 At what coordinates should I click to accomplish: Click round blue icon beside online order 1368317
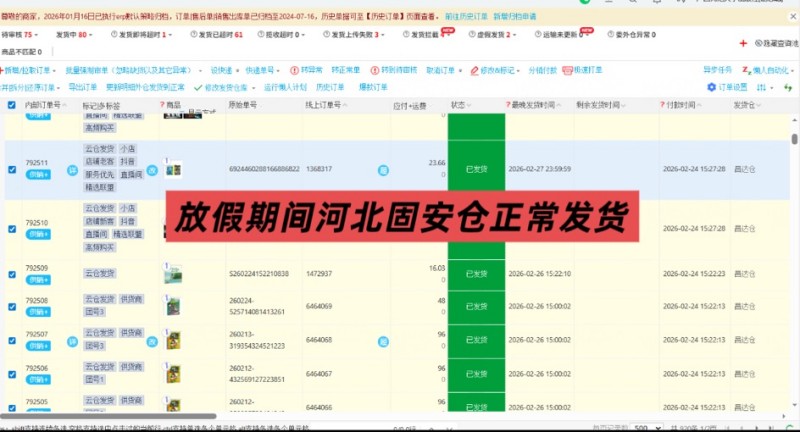coord(383,170)
